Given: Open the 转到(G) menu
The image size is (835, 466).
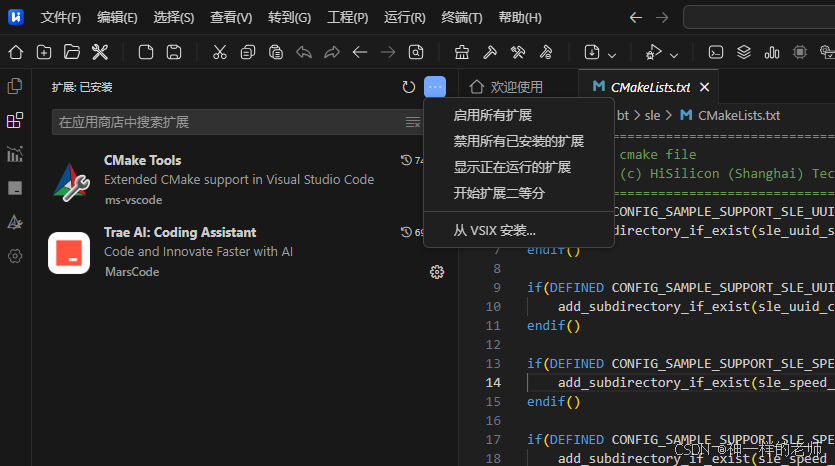Looking at the screenshot, I should pyautogui.click(x=289, y=18).
